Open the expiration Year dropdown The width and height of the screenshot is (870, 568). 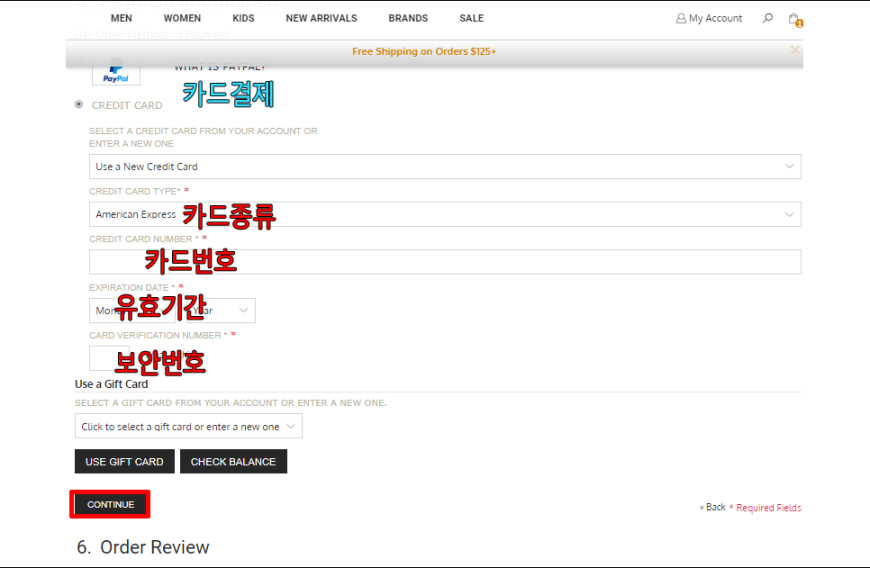tap(219, 311)
